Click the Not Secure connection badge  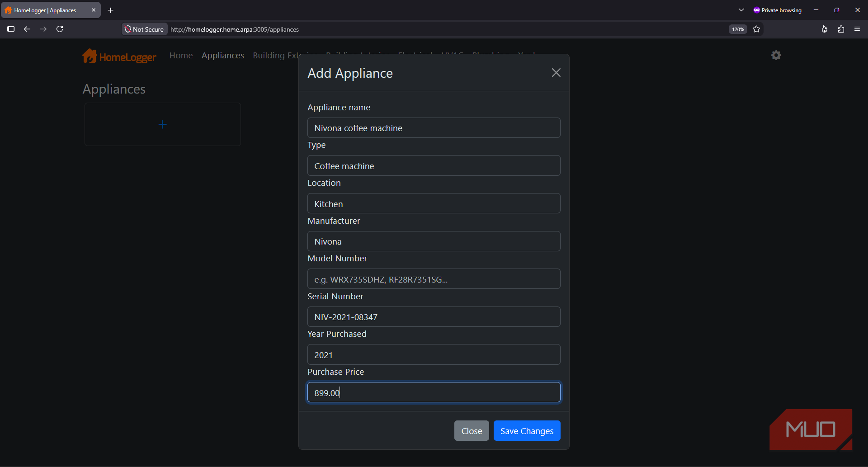145,29
